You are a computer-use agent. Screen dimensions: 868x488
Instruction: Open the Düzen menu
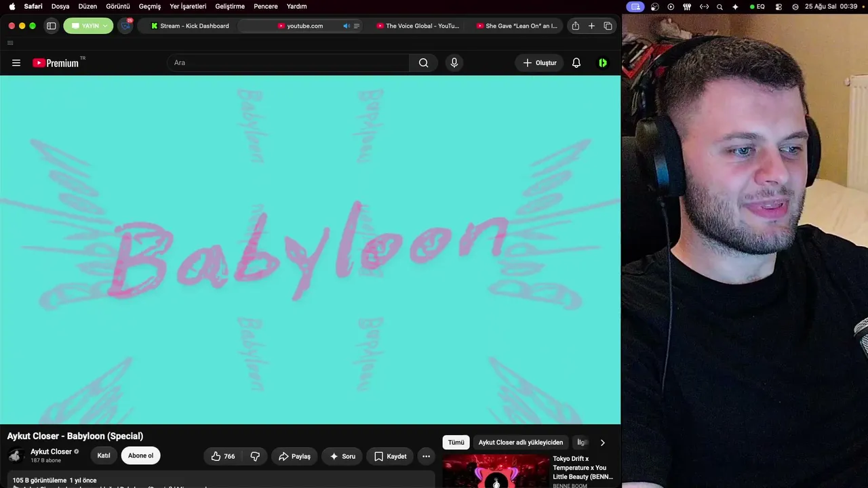[x=87, y=6]
